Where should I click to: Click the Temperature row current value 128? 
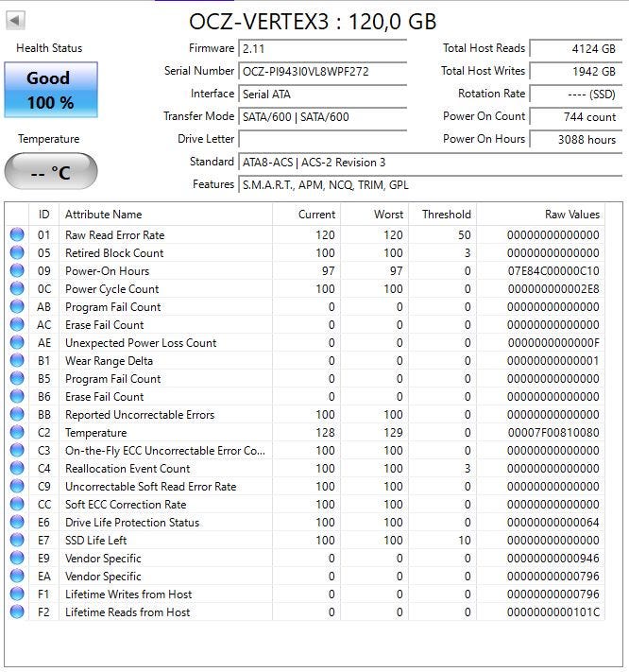(x=326, y=433)
